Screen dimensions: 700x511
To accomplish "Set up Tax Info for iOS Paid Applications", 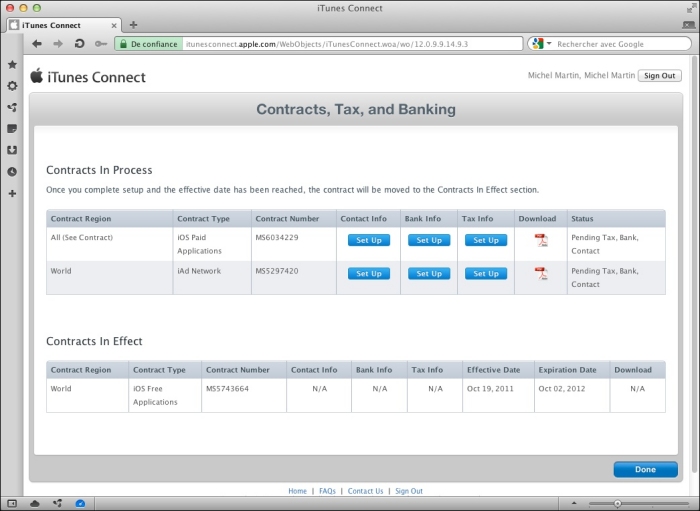I will click(486, 240).
